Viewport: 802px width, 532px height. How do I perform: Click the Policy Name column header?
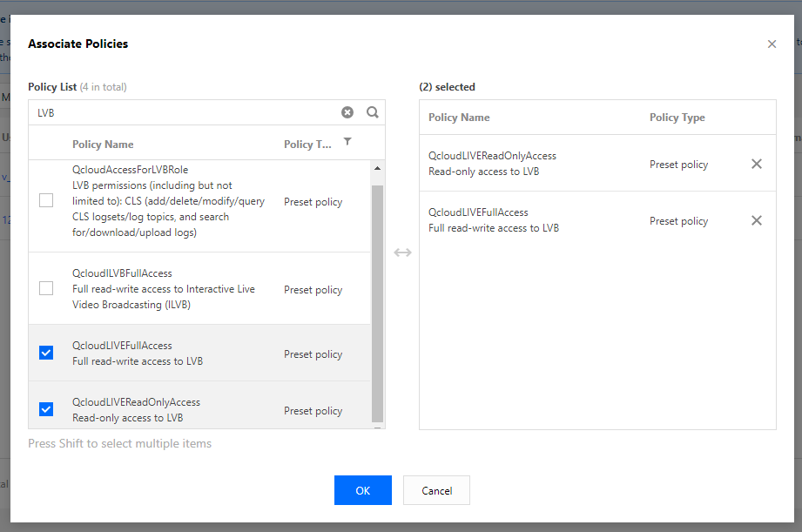[x=103, y=145]
